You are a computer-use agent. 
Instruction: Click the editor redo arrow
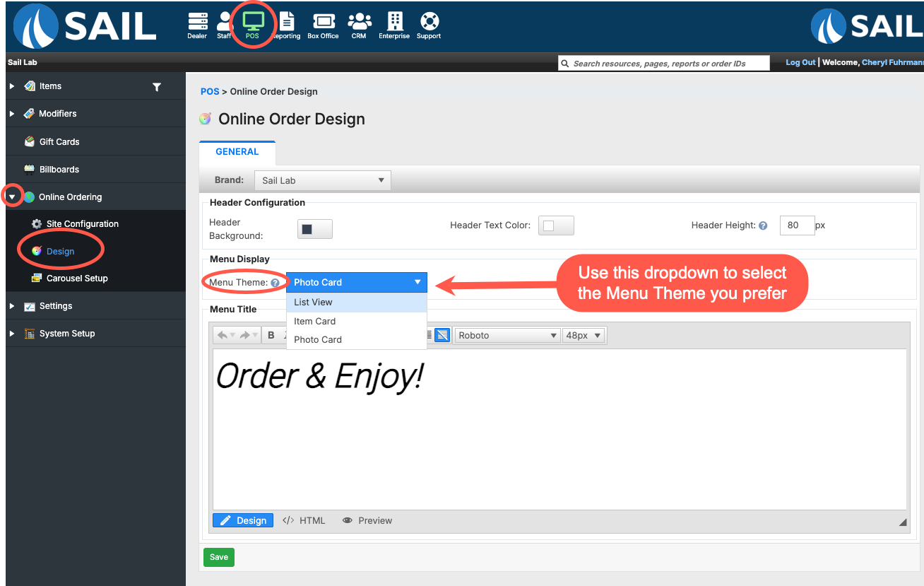245,335
